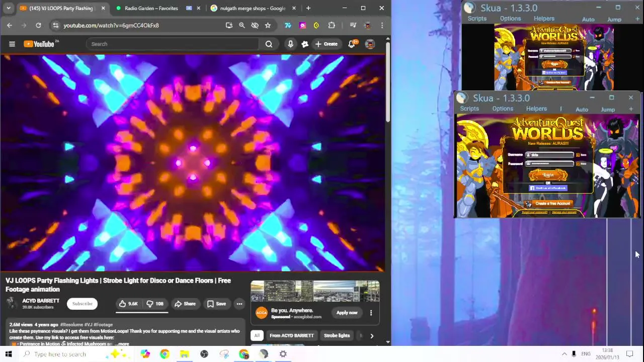644x362 pixels.
Task: Focus the YouTube search input field
Action: click(x=173, y=44)
